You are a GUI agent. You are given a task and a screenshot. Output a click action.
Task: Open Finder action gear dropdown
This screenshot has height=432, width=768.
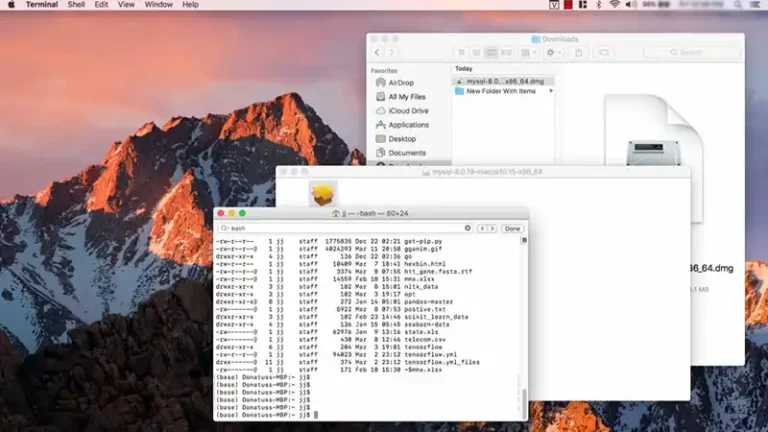pyautogui.click(x=554, y=52)
